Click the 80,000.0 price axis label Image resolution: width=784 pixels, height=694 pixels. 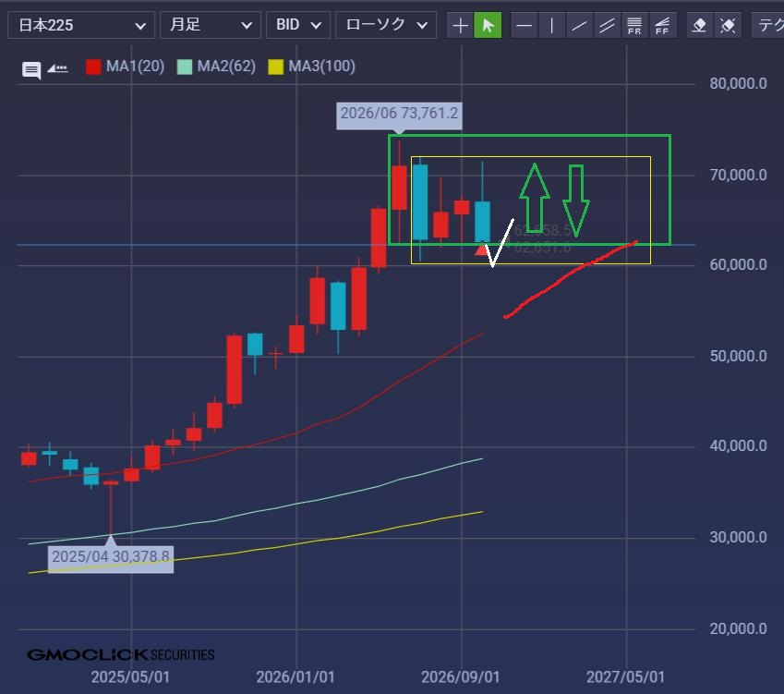coord(738,83)
